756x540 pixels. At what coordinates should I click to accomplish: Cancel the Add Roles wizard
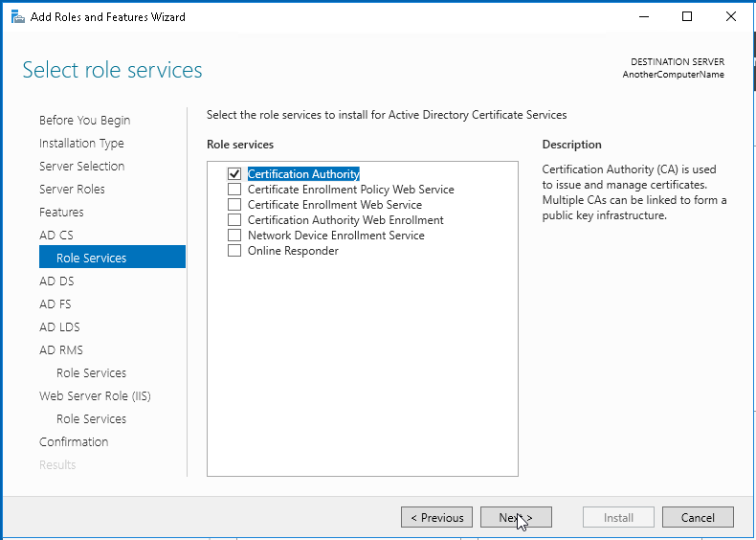[698, 517]
